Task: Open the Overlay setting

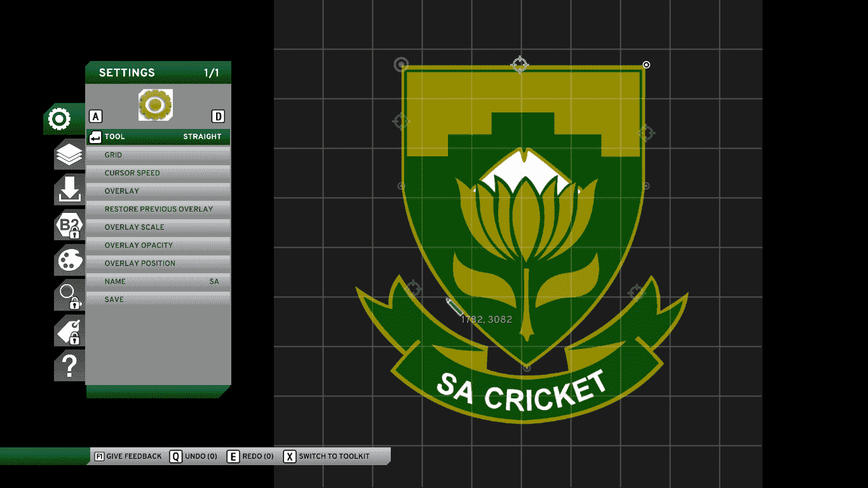Action: [x=158, y=191]
